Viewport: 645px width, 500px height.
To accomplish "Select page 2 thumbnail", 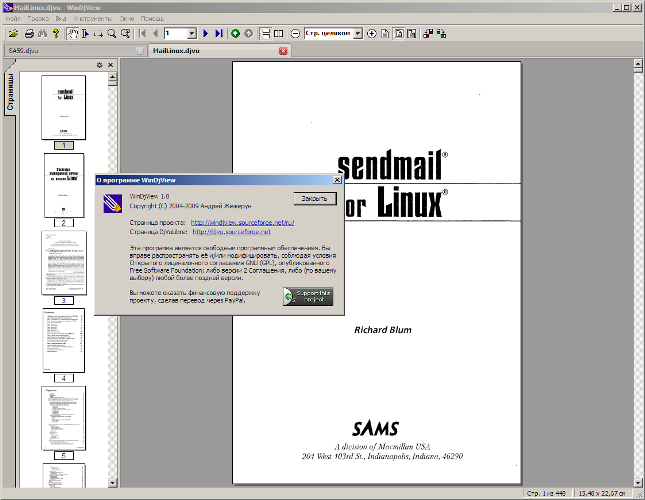I will (x=64, y=185).
